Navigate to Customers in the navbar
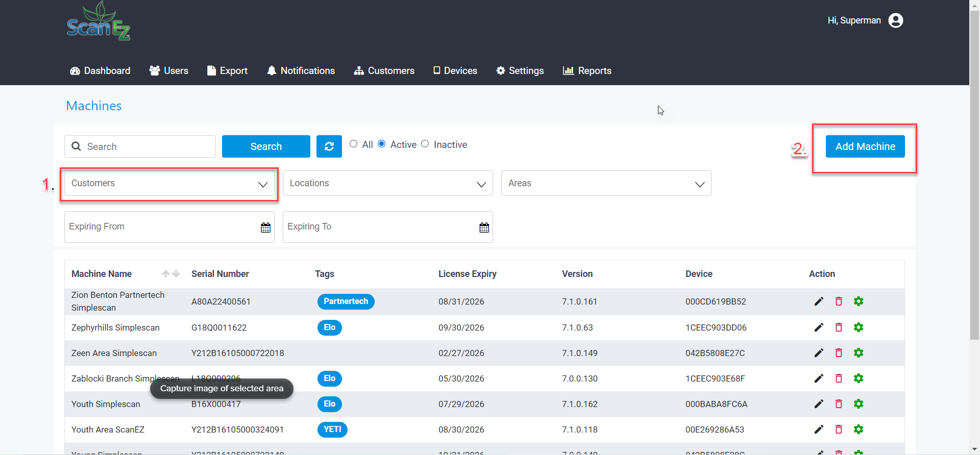This screenshot has height=455, width=980. [384, 71]
